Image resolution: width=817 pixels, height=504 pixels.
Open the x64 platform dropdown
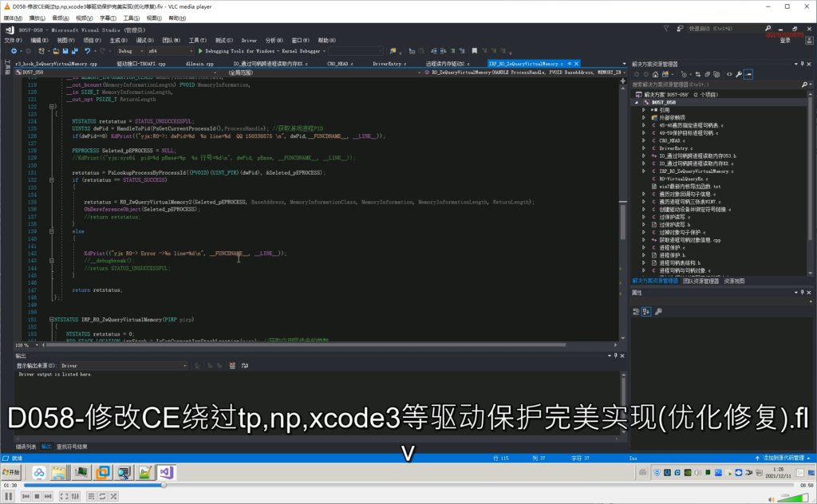click(x=170, y=51)
